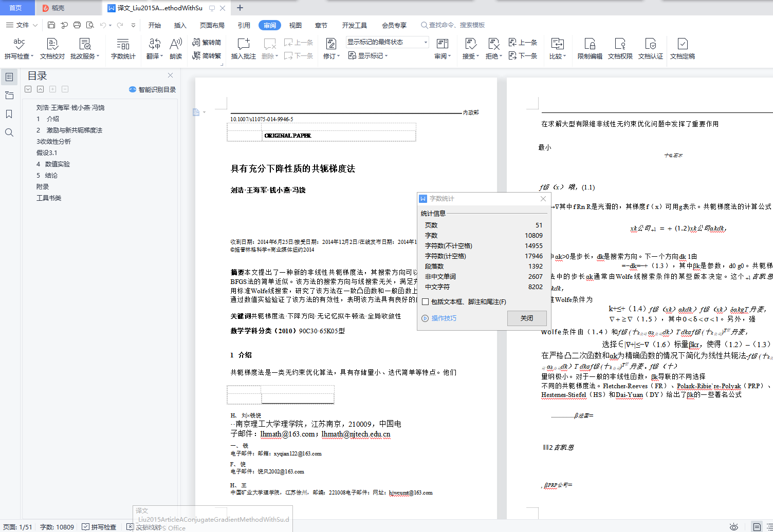Switch to the 开始 ribbon tab

tap(155, 25)
